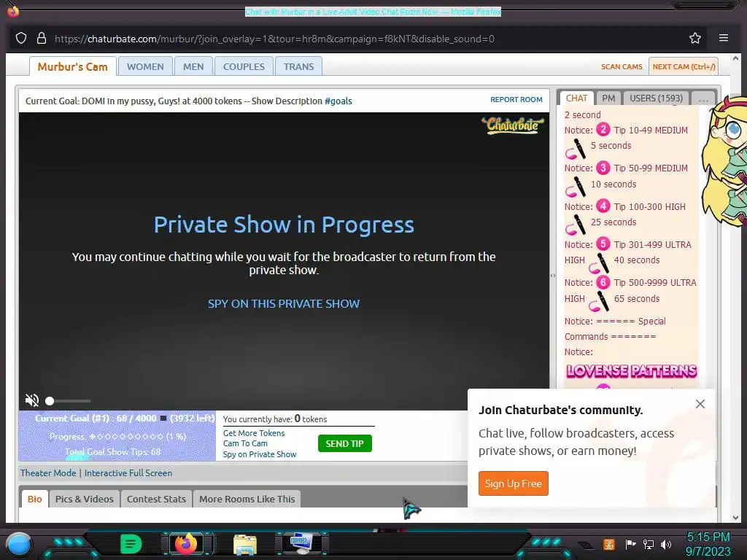Click the Chaturbate logo on the video

[513, 125]
